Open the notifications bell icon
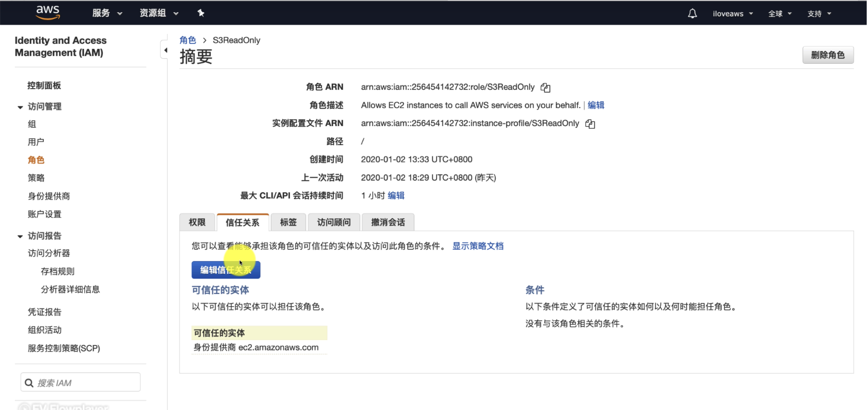 [692, 13]
